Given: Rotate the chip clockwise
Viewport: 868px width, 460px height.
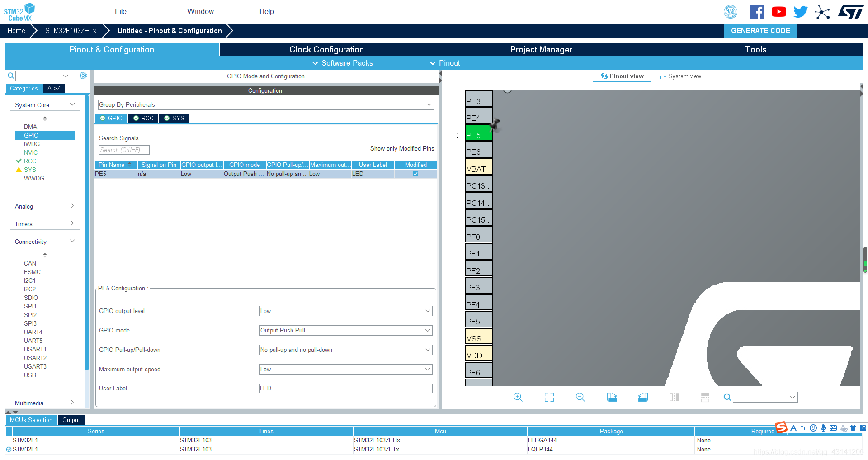Looking at the screenshot, I should click(x=612, y=397).
